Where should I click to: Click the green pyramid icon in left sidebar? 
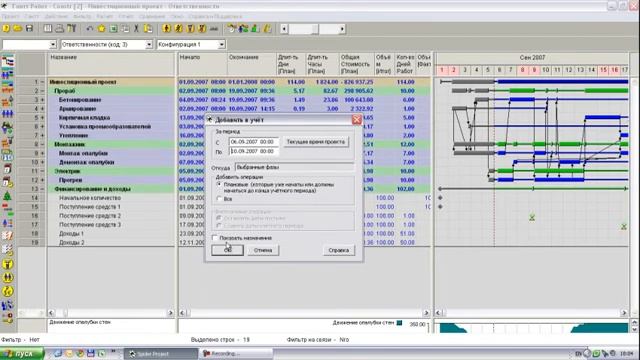[7, 196]
